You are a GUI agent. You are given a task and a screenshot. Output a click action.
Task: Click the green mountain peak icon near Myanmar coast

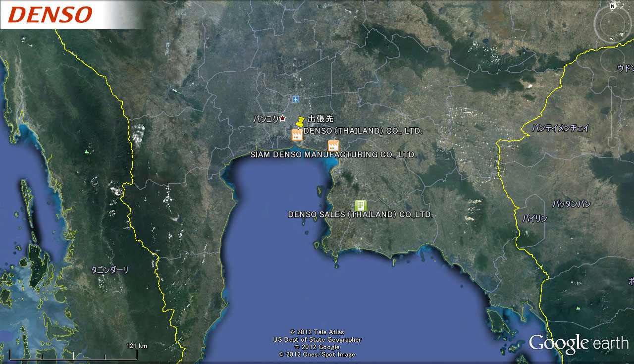pyautogui.click(x=87, y=152)
